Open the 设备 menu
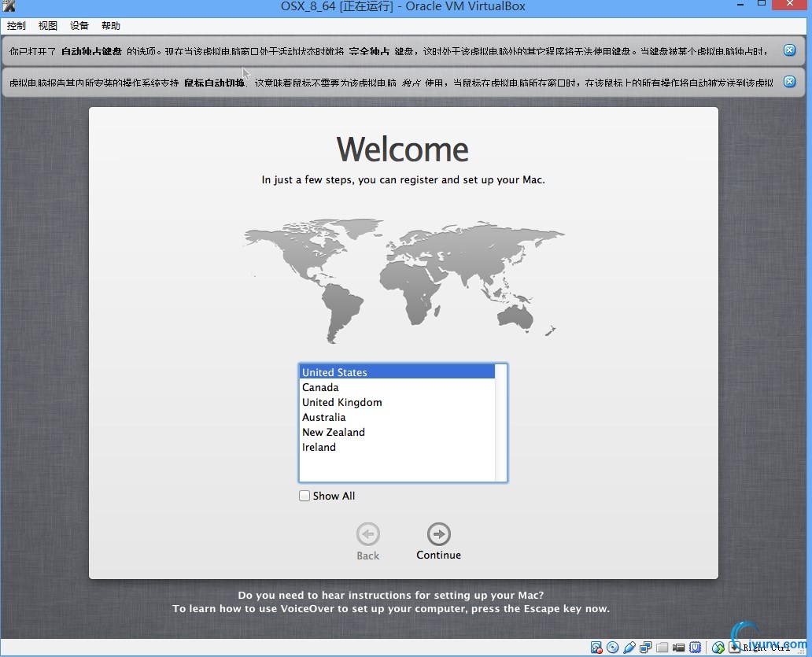 tap(79, 25)
